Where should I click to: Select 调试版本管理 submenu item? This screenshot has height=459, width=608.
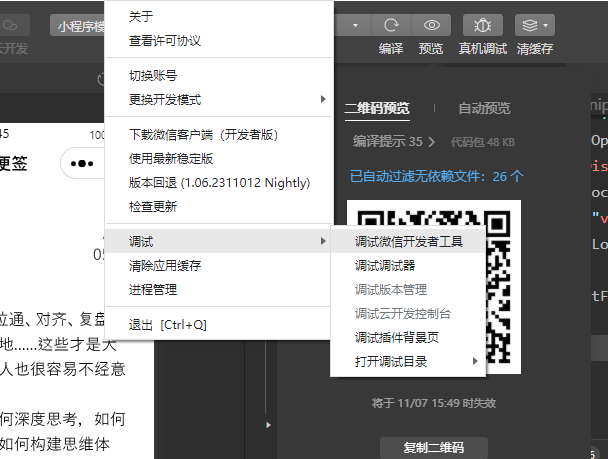pos(408,290)
